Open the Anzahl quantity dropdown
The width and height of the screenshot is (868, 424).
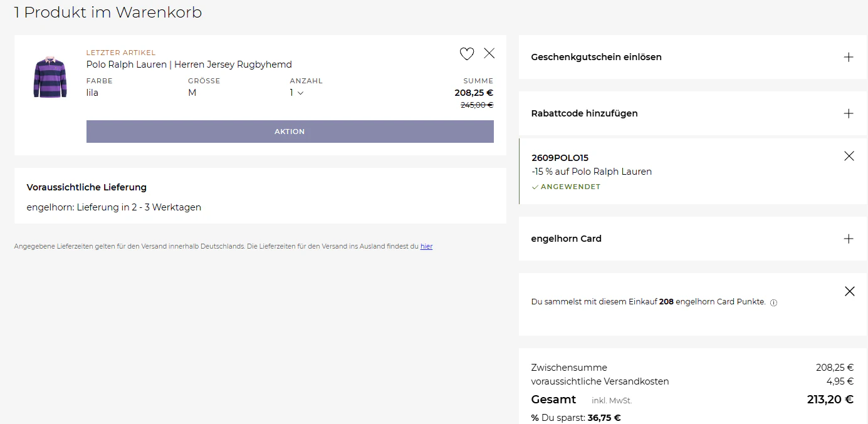[x=296, y=93]
